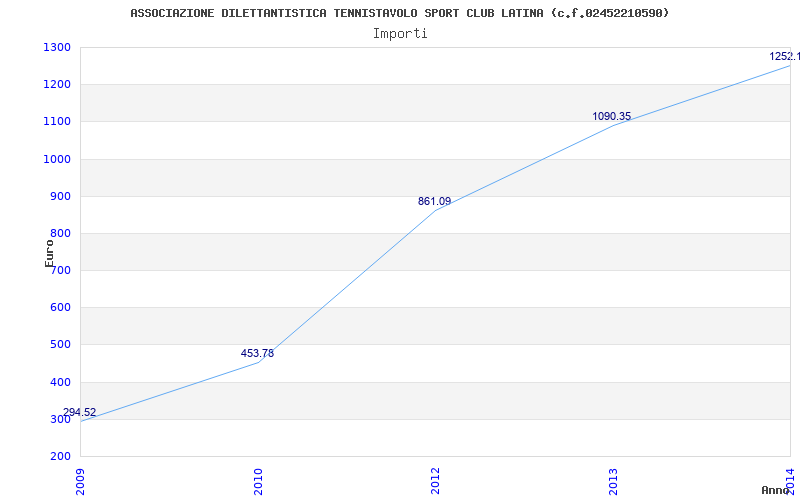Screen dimensions: 800x500
Task: Click the 2012 x-axis year label
Action: click(435, 481)
